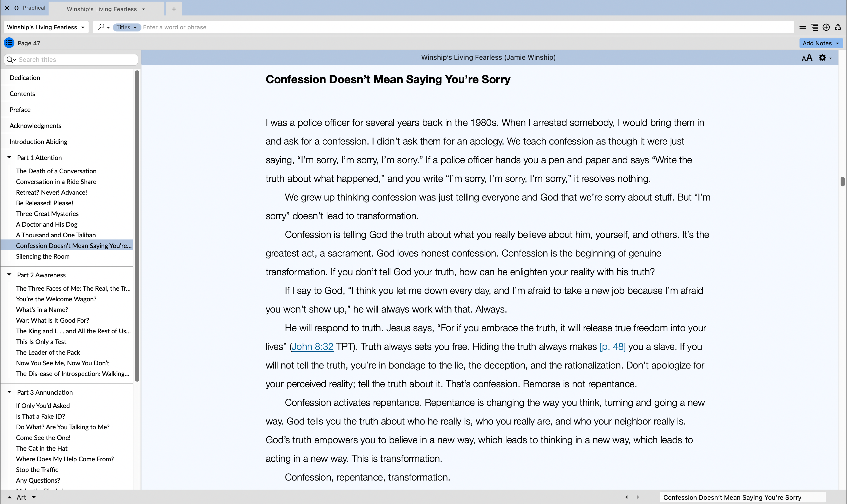Open the Titles search field dropdown

[x=126, y=27]
